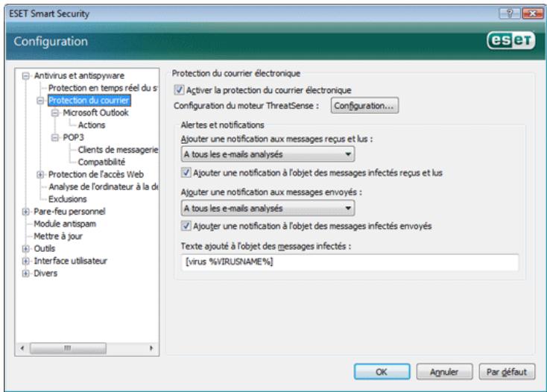Collapse the POP3 tree node
547x392 pixels.
coord(54,138)
